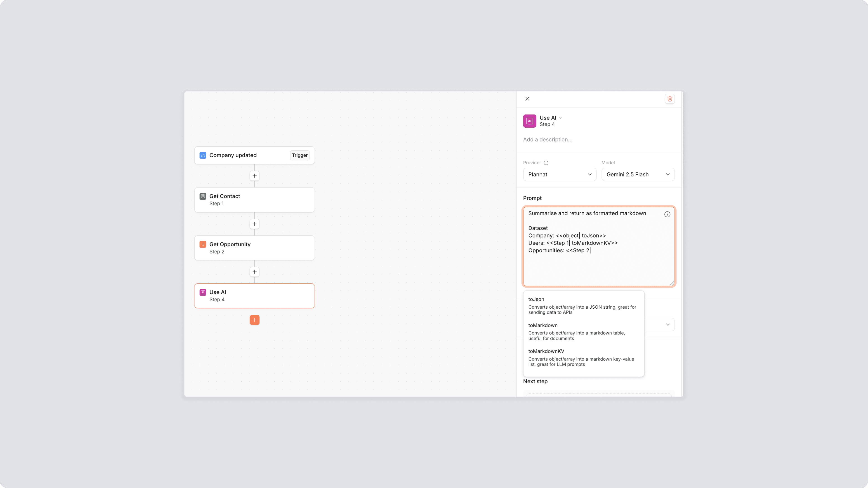Close the step configuration panel

coord(527,99)
